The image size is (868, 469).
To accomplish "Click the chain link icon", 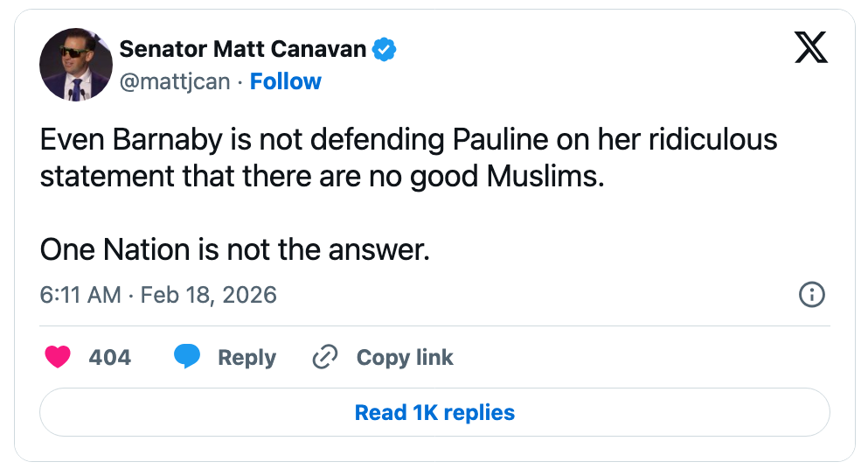I will pos(325,357).
